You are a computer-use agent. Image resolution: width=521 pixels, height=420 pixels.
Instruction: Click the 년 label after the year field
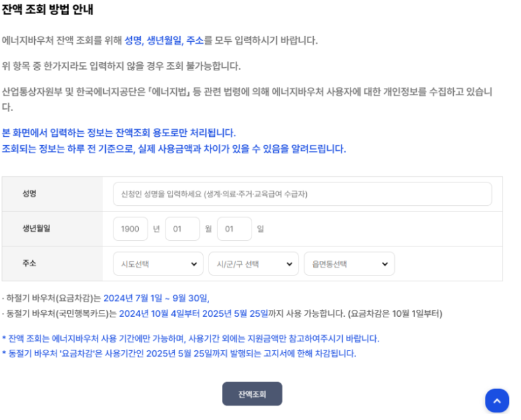[157, 229]
